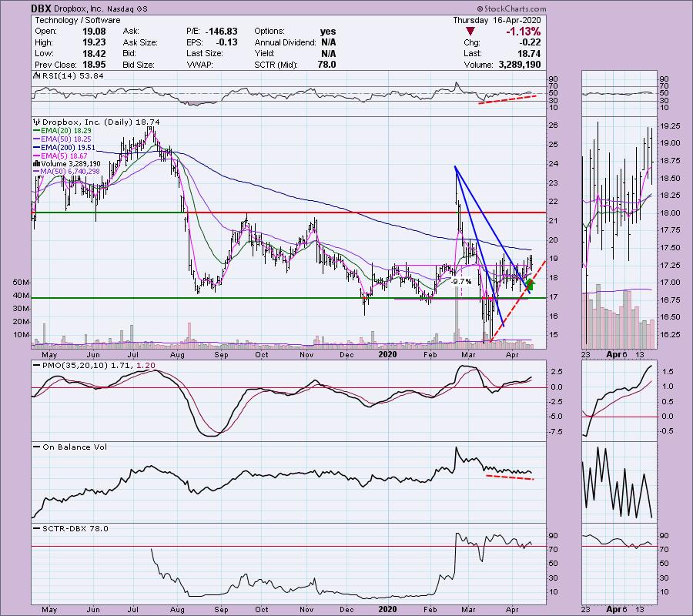Click the '10M' volume axis label
The width and height of the screenshot is (693, 616).
click(22, 334)
